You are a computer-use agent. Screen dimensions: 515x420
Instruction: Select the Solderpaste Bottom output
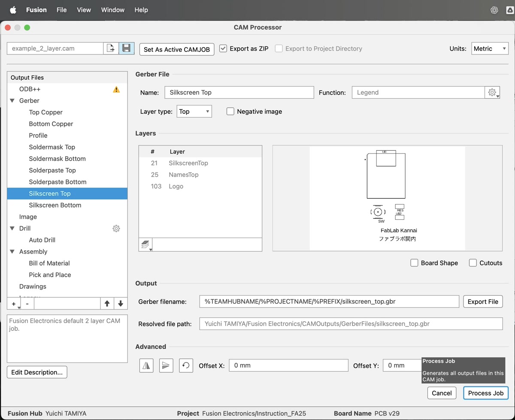[x=58, y=182]
